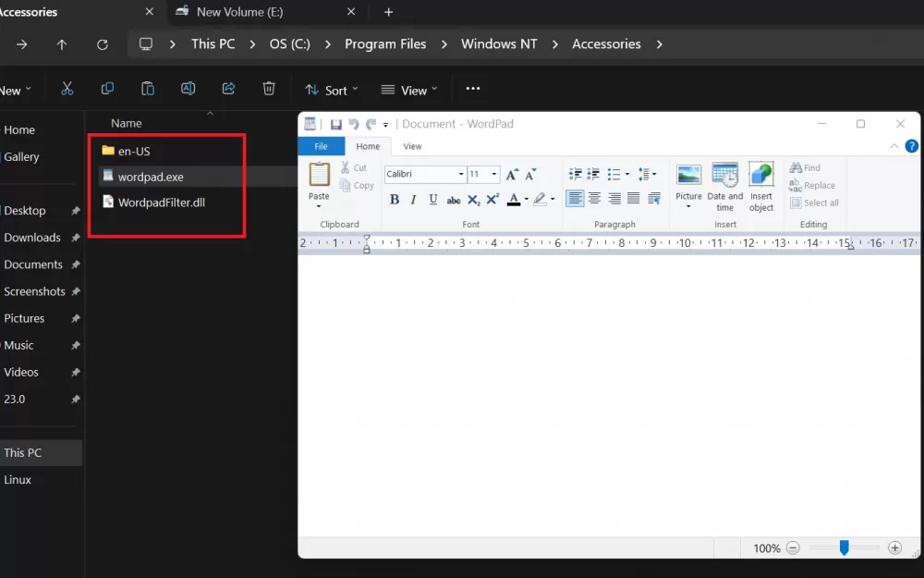
Task: Click the zoom in plus button in WordPad
Action: click(894, 547)
